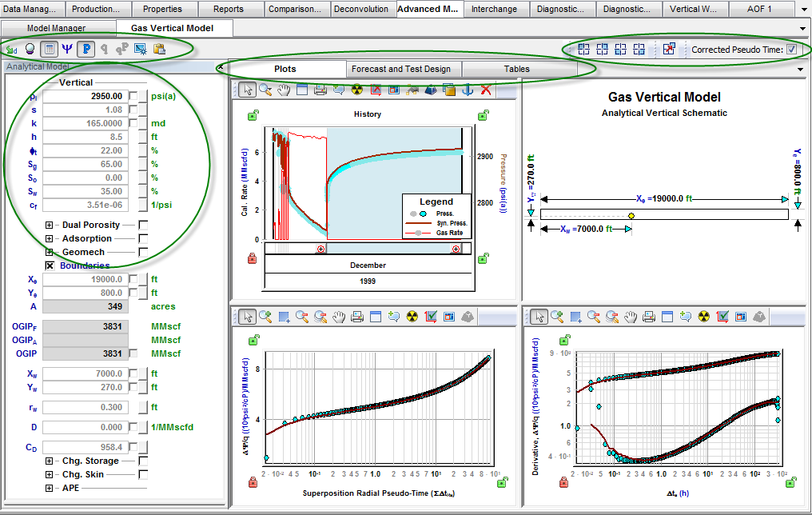Toggle the blue P pressure icon
This screenshot has height=515, width=812.
click(86, 50)
